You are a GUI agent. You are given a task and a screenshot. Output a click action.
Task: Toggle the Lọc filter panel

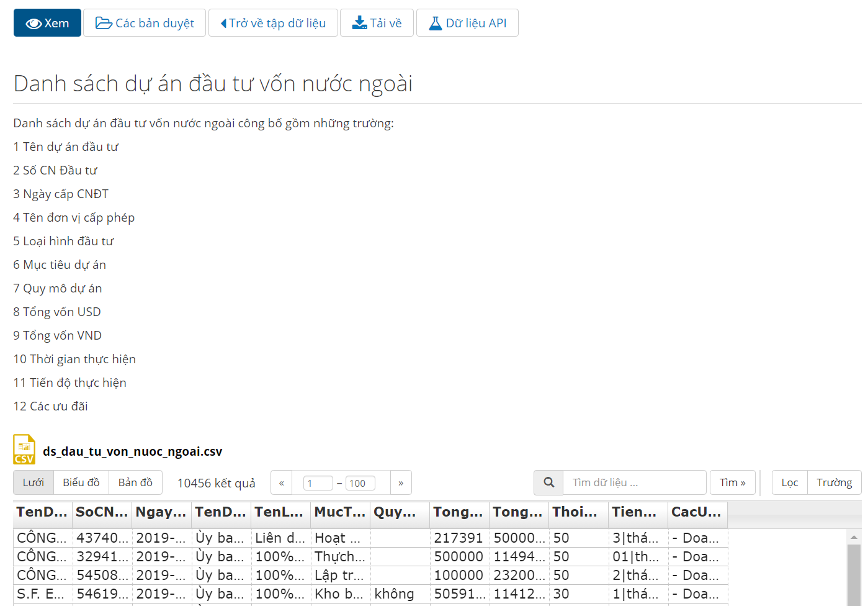click(789, 482)
